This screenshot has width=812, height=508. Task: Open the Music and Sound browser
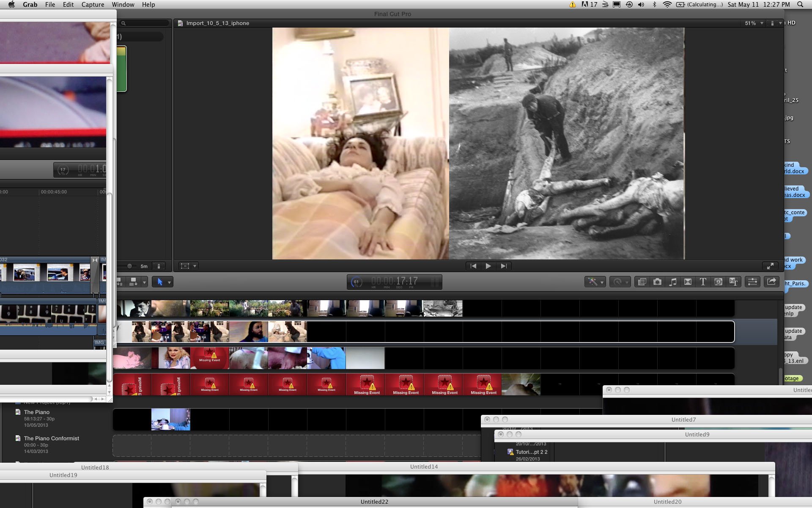coord(672,282)
